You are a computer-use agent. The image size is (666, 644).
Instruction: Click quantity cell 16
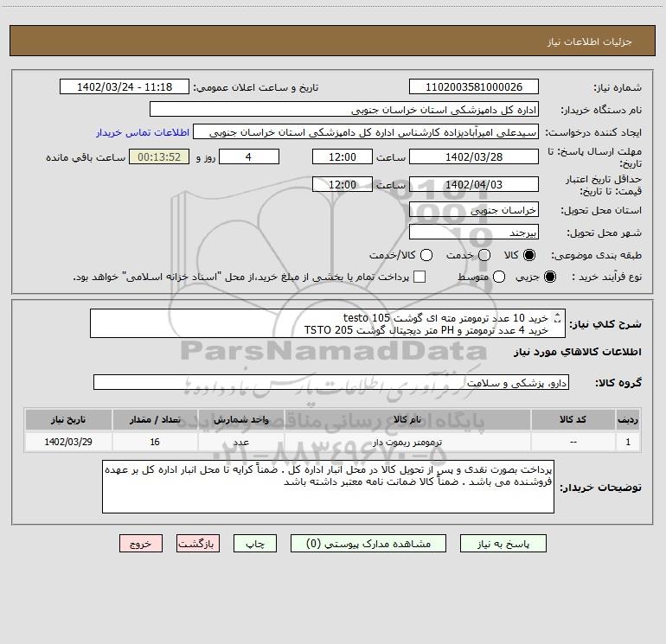coord(155,442)
